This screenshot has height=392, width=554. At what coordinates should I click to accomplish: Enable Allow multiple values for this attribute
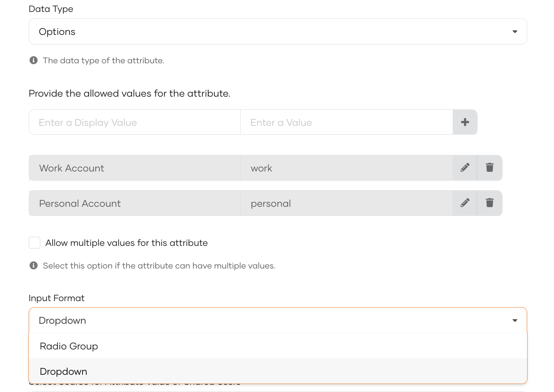point(35,243)
